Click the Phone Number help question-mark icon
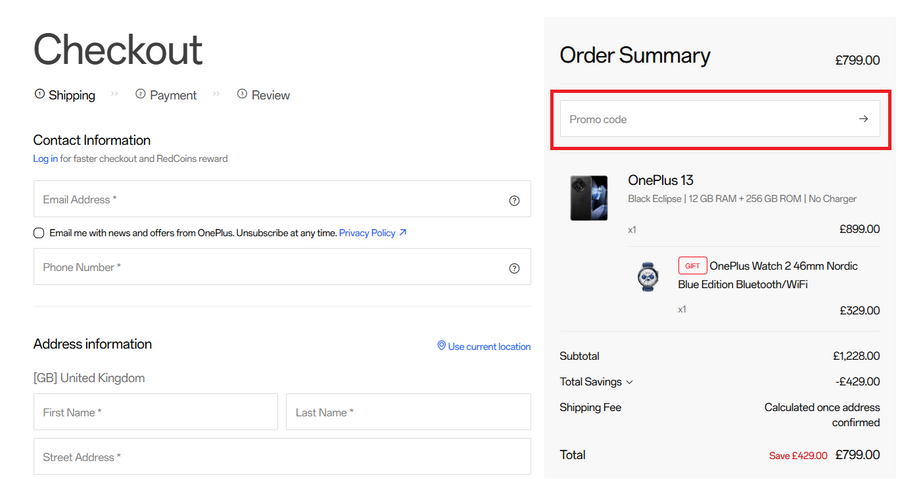 click(514, 268)
